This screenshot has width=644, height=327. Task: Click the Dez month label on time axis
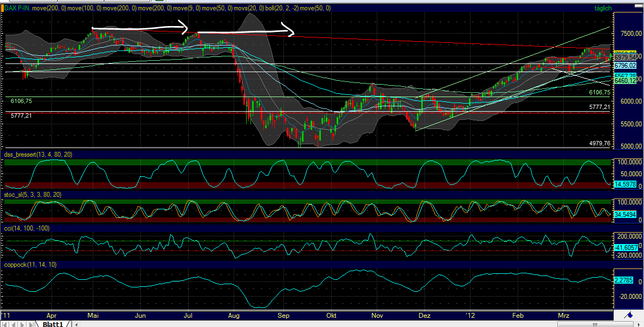[424, 316]
